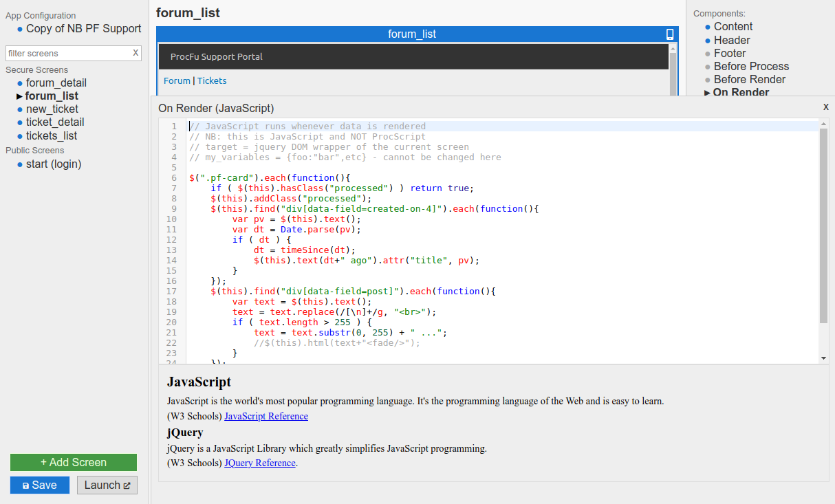Open the Before Process component
This screenshot has height=504, width=835.
coord(751,67)
